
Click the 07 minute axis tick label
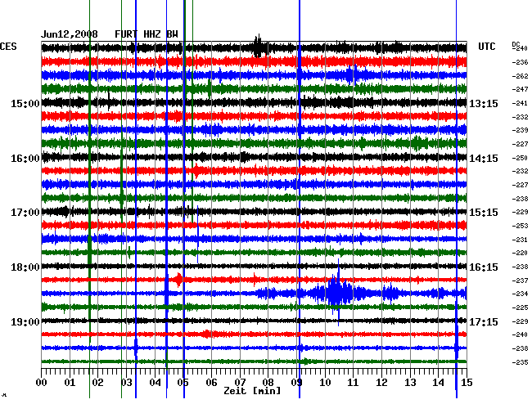pyautogui.click(x=240, y=383)
